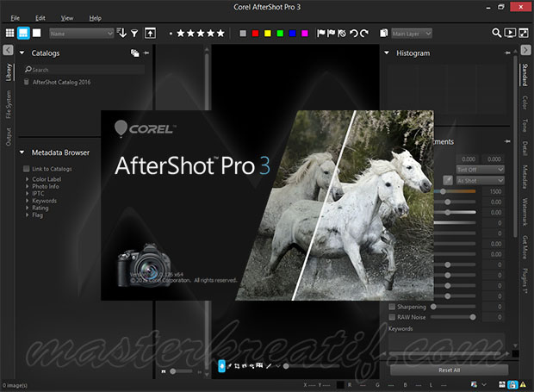Viewport: 534px width, 392px height.
Task: Enable the Sharpening checkbox
Action: coord(392,307)
